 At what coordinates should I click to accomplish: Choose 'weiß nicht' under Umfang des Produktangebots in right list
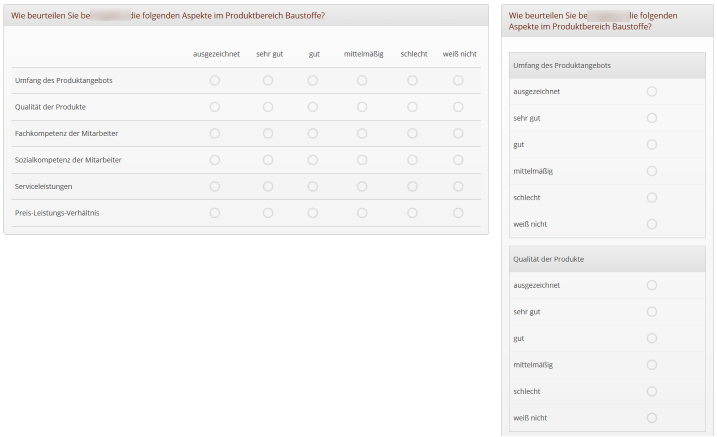click(652, 224)
